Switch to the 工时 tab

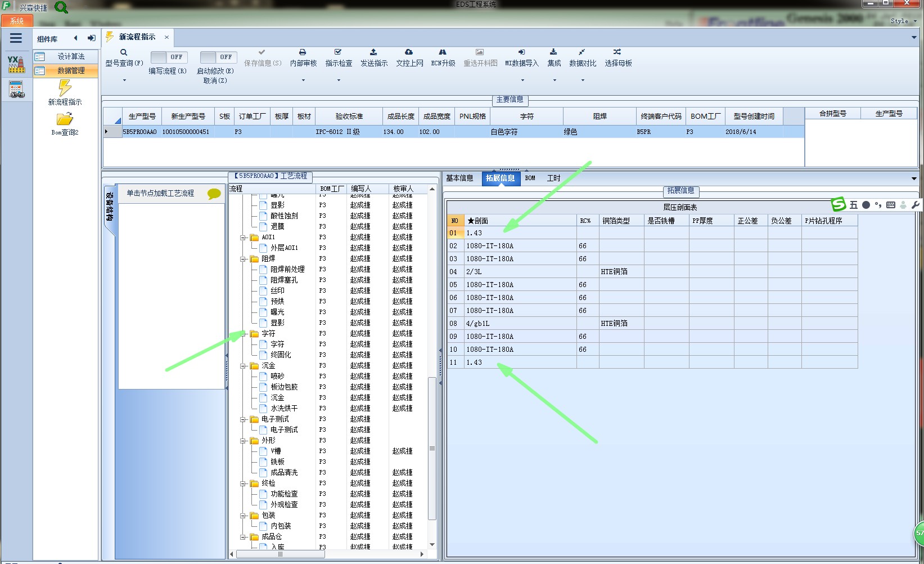pyautogui.click(x=553, y=178)
